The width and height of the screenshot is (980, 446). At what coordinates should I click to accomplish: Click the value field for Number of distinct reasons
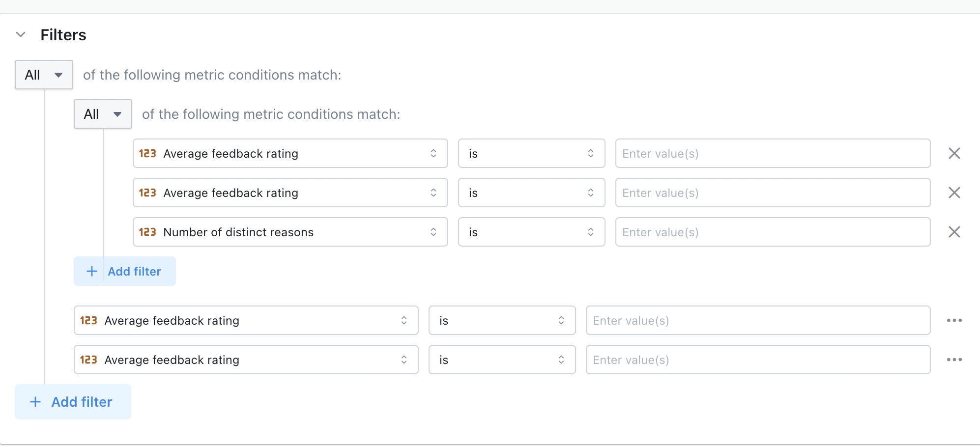click(x=773, y=232)
